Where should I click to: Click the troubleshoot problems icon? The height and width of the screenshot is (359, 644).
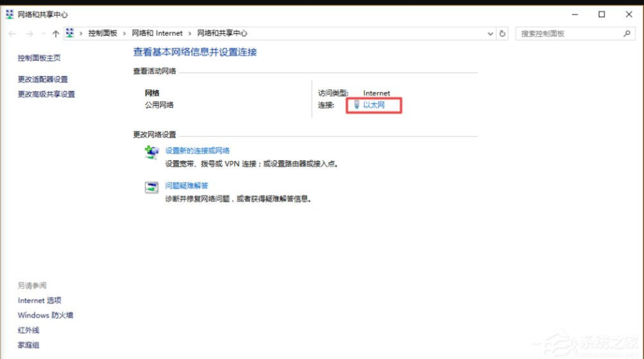[151, 187]
